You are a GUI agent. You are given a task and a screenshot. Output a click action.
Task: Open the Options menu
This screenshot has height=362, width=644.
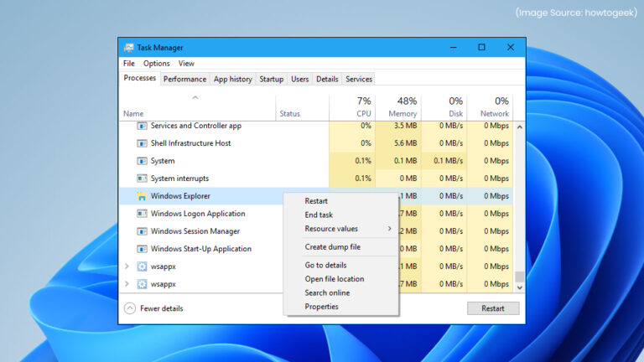coord(157,63)
